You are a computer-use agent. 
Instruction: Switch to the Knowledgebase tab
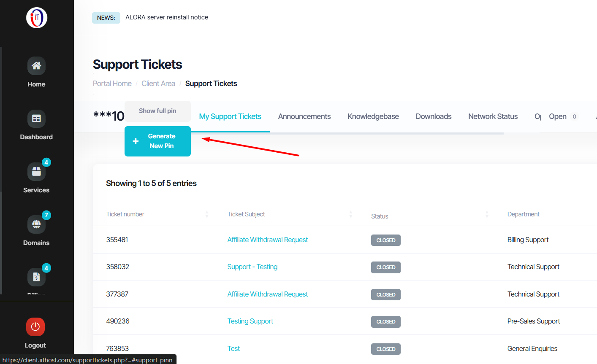373,116
